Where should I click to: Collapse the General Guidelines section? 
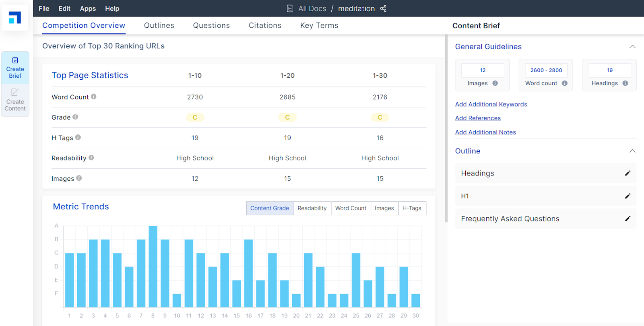[x=632, y=47]
